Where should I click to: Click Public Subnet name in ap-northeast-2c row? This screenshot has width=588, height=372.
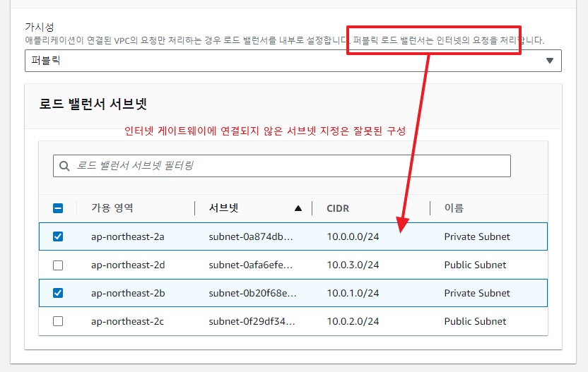point(475,321)
